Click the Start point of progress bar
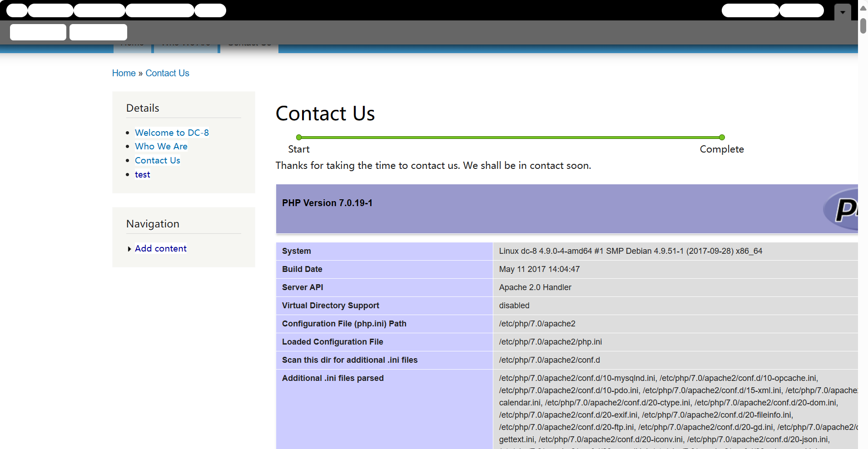Screen dimensions: 868x449 coord(299,137)
